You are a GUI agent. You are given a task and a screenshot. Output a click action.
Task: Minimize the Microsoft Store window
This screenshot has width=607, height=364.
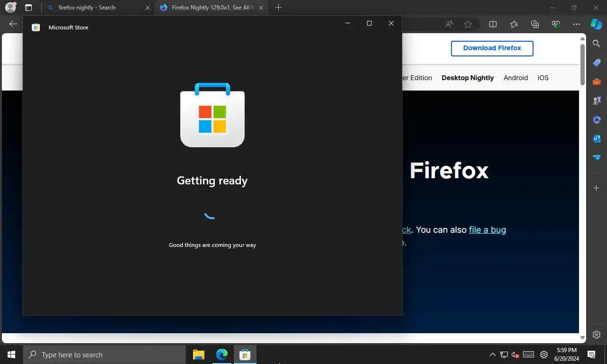(x=348, y=23)
